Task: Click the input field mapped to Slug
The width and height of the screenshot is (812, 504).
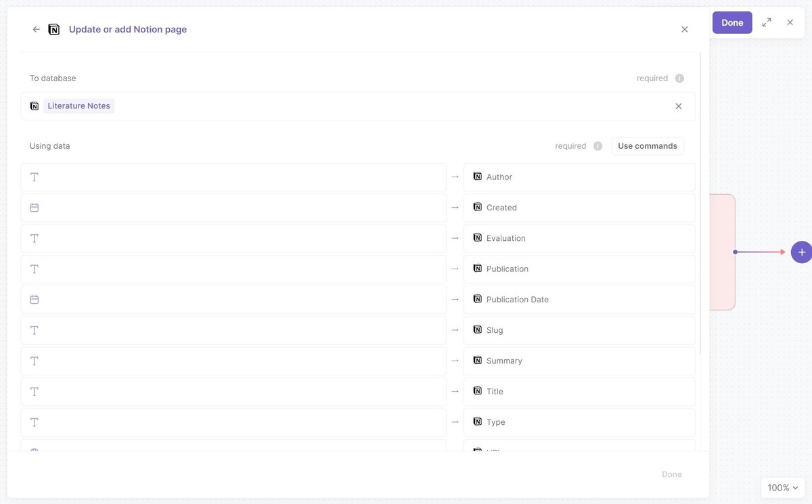Action: coord(233,331)
